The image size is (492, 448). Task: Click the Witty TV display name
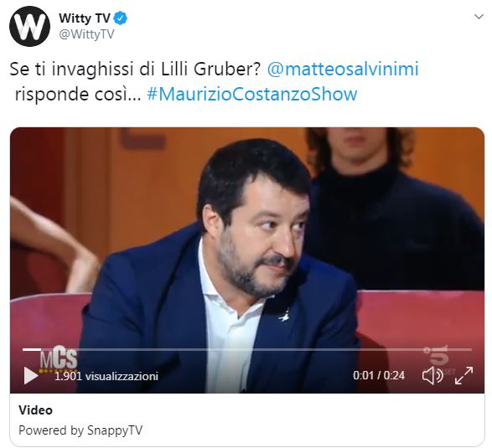click(x=85, y=18)
